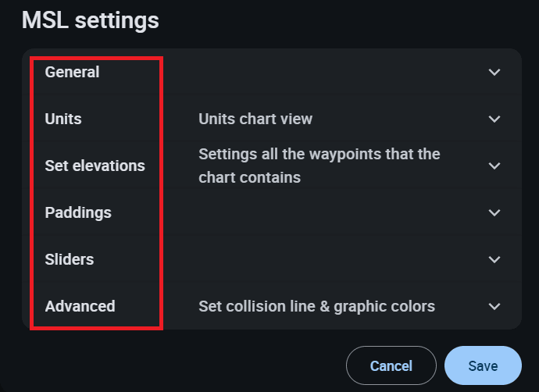Expand the Paddings section chevron

pyautogui.click(x=494, y=212)
